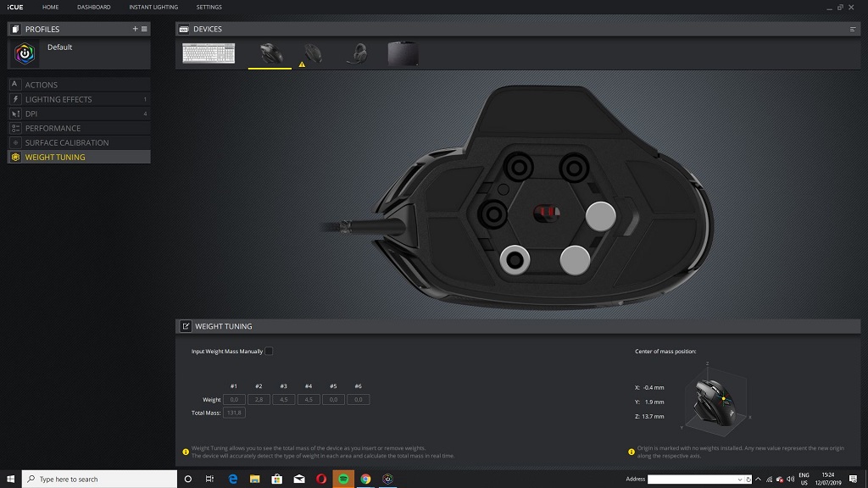
Task: Click the yellow warning triangle icon
Action: pyautogui.click(x=302, y=64)
